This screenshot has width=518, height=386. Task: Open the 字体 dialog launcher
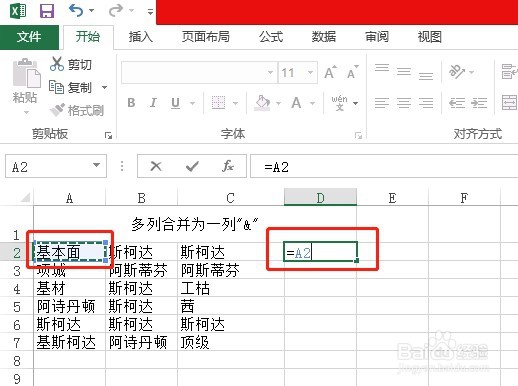click(x=358, y=135)
